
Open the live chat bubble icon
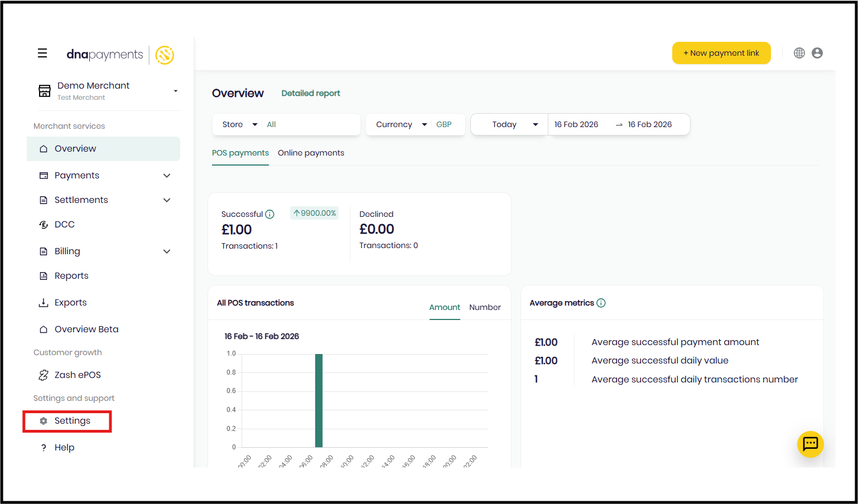pos(810,444)
